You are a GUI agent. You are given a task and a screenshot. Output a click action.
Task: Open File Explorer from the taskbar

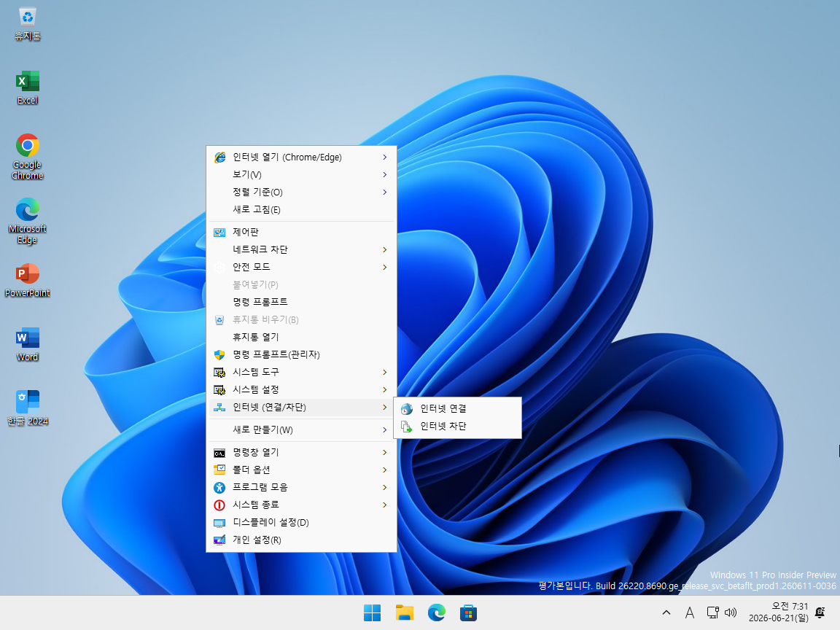[x=405, y=612]
